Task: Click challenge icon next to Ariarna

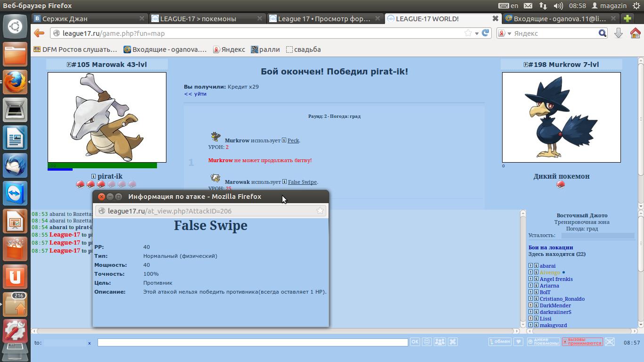Action: [530, 286]
